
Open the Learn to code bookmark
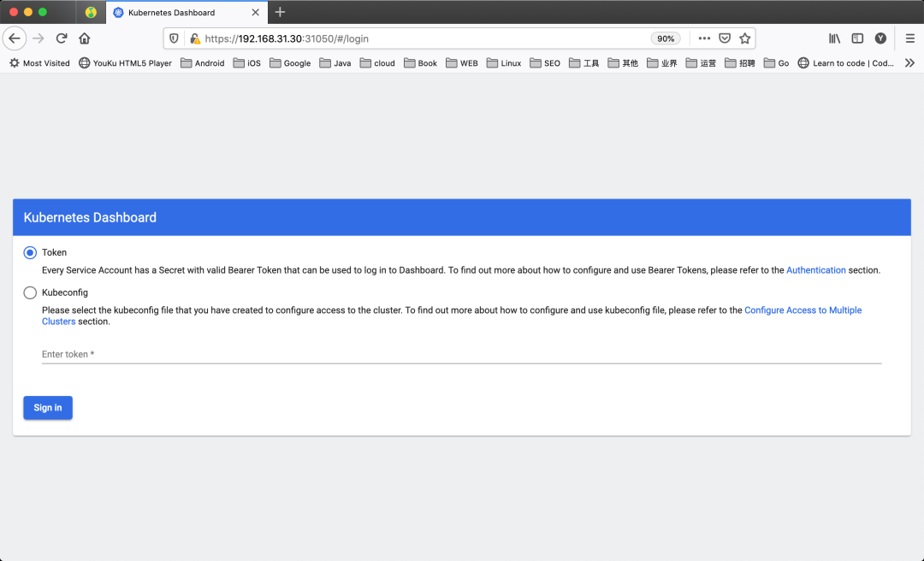tap(845, 63)
